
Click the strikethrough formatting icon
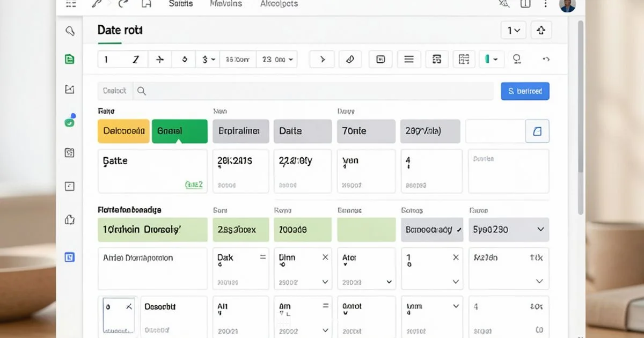coord(159,59)
